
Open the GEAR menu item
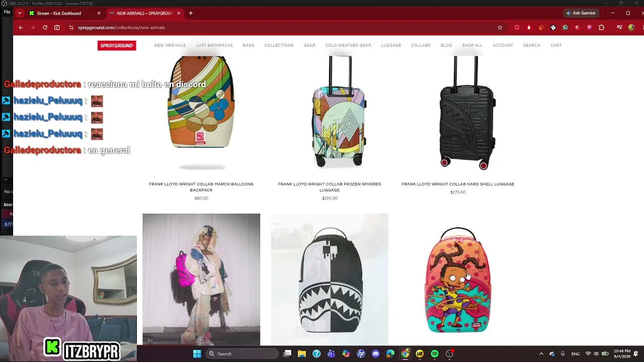(x=309, y=45)
